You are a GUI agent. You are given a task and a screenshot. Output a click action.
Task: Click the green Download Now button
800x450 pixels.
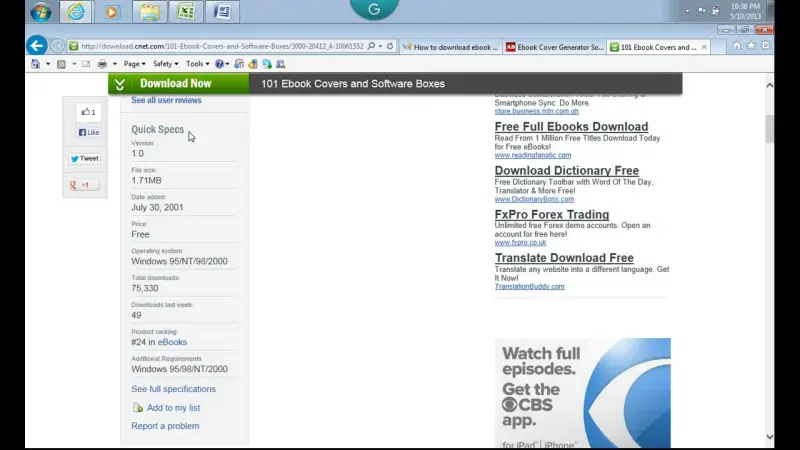179,84
